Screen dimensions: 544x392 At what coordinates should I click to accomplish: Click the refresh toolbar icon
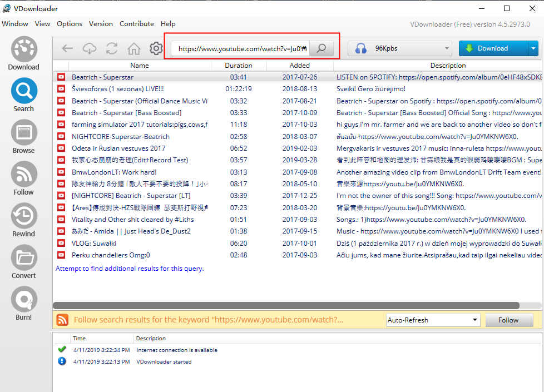(112, 48)
